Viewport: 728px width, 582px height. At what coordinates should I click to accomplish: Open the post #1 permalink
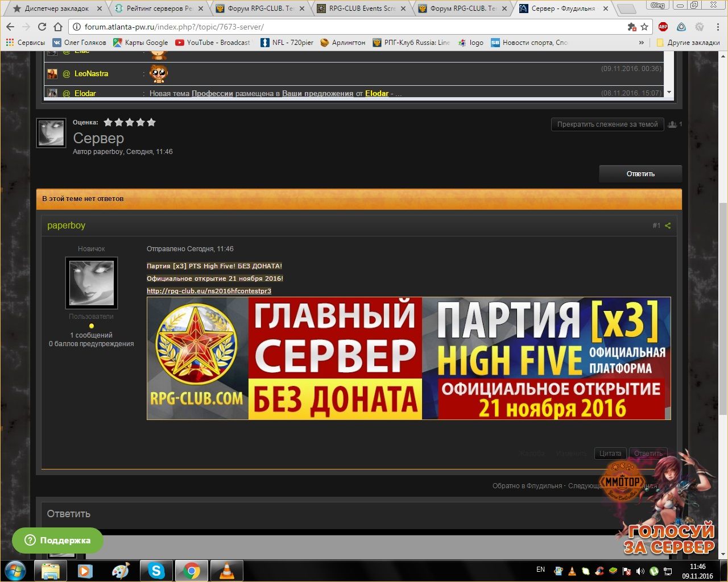(656, 226)
